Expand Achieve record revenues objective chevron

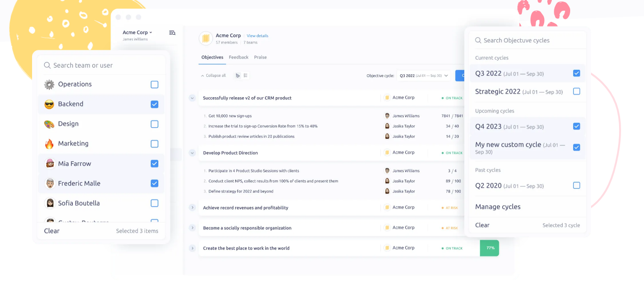tap(192, 208)
